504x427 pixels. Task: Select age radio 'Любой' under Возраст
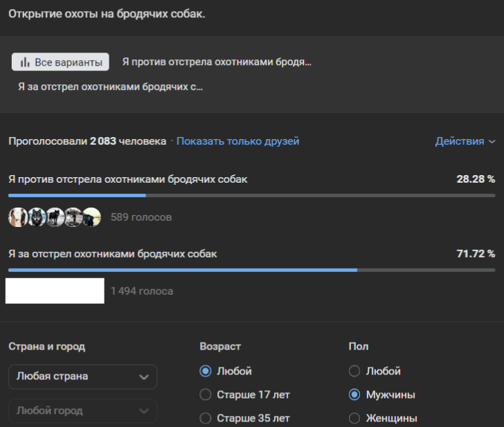coord(206,371)
